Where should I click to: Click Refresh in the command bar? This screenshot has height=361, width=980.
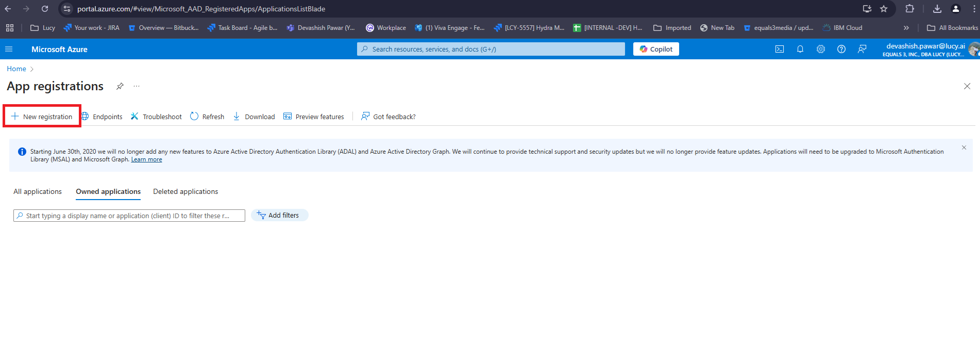click(x=207, y=117)
